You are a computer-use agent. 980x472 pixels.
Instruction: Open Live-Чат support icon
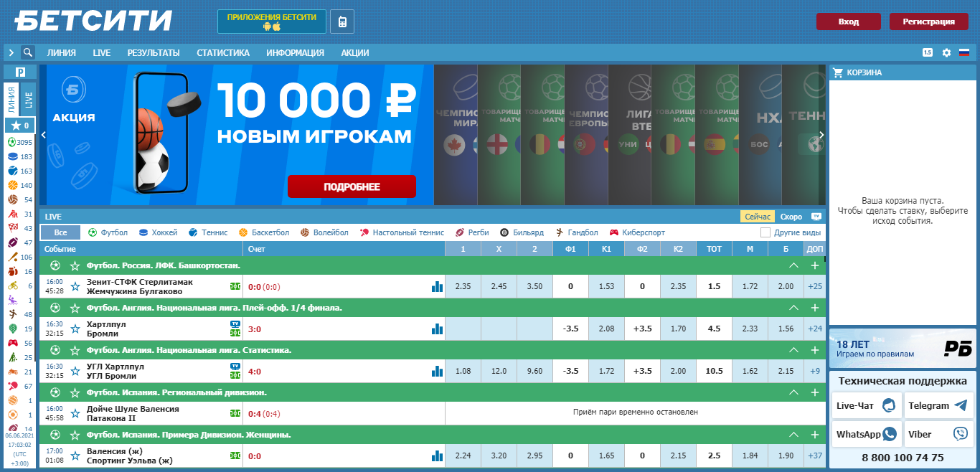point(889,405)
